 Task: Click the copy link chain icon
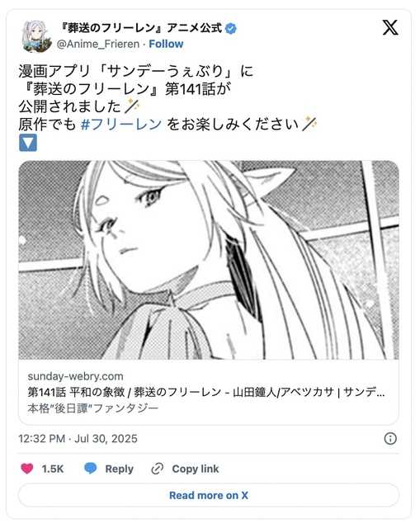(158, 469)
